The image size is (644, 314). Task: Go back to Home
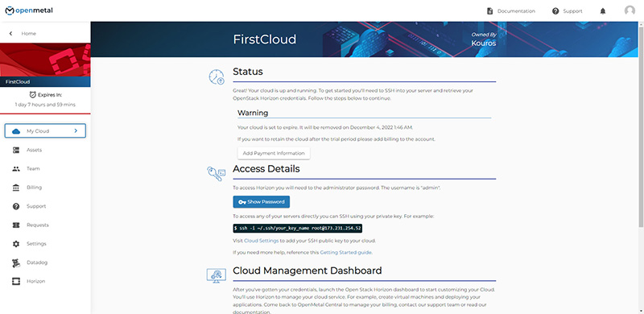[29, 33]
